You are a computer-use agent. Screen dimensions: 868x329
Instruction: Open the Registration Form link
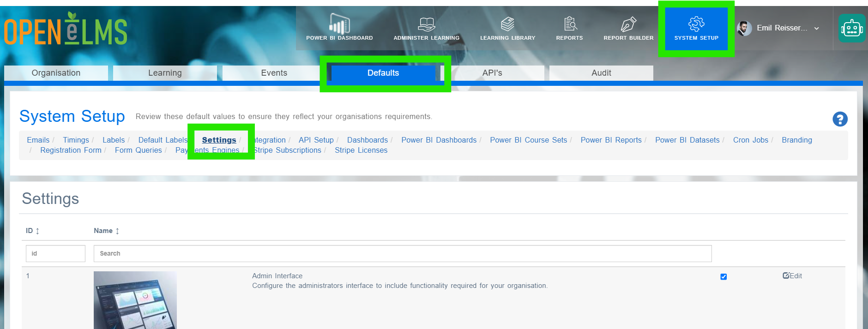tap(71, 150)
